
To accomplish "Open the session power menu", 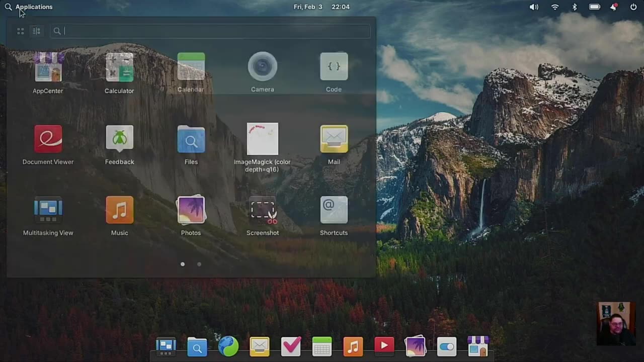I will tap(633, 7).
